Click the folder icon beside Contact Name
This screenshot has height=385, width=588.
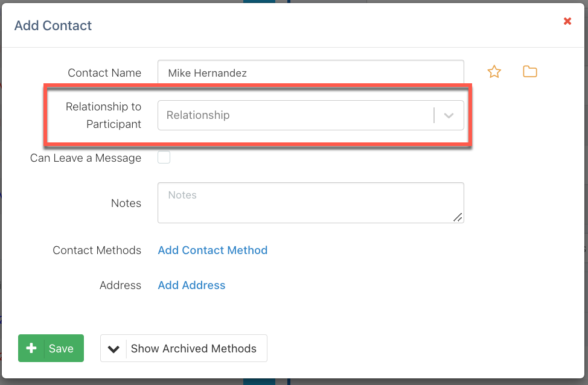(x=529, y=72)
